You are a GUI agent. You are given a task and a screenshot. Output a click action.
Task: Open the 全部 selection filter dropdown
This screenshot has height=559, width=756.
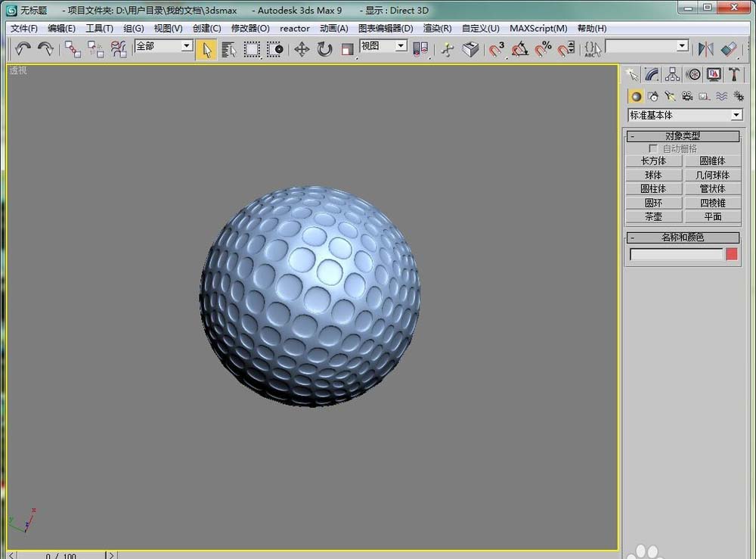pos(186,46)
